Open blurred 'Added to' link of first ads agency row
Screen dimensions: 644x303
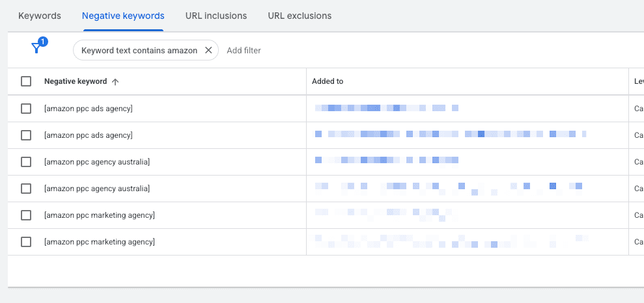(387, 108)
